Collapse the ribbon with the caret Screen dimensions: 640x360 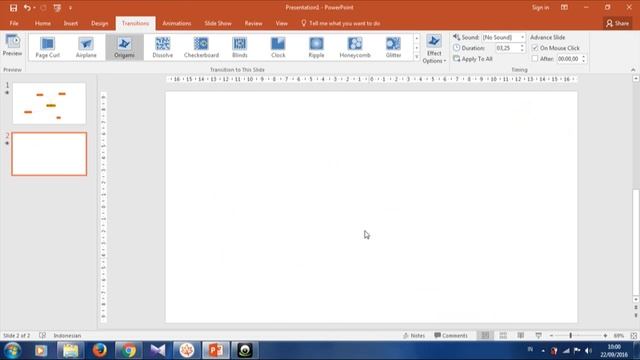pos(633,70)
